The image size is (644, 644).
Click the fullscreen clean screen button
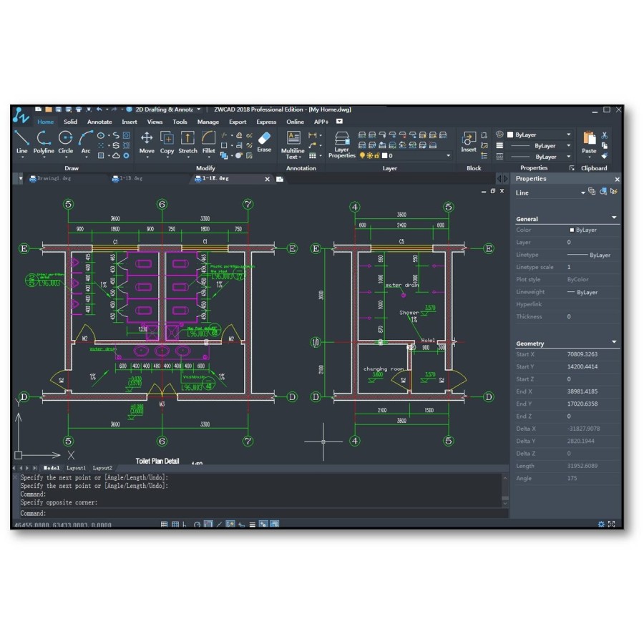click(x=612, y=524)
